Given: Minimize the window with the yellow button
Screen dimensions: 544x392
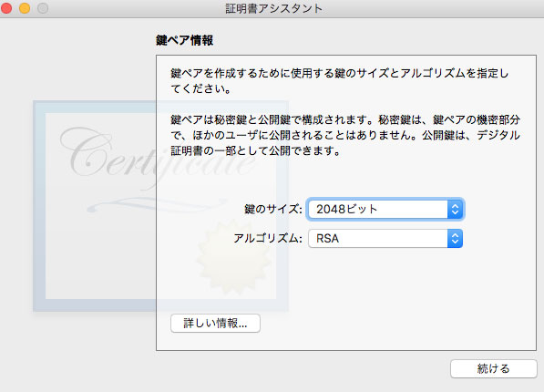Looking at the screenshot, I should tap(25, 7).
